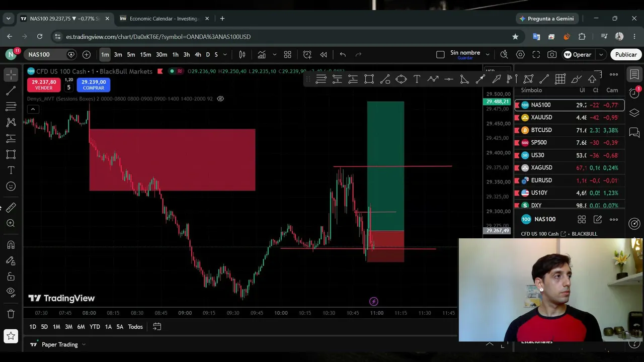
Task: Open the indicator templates grid
Action: point(288,54)
